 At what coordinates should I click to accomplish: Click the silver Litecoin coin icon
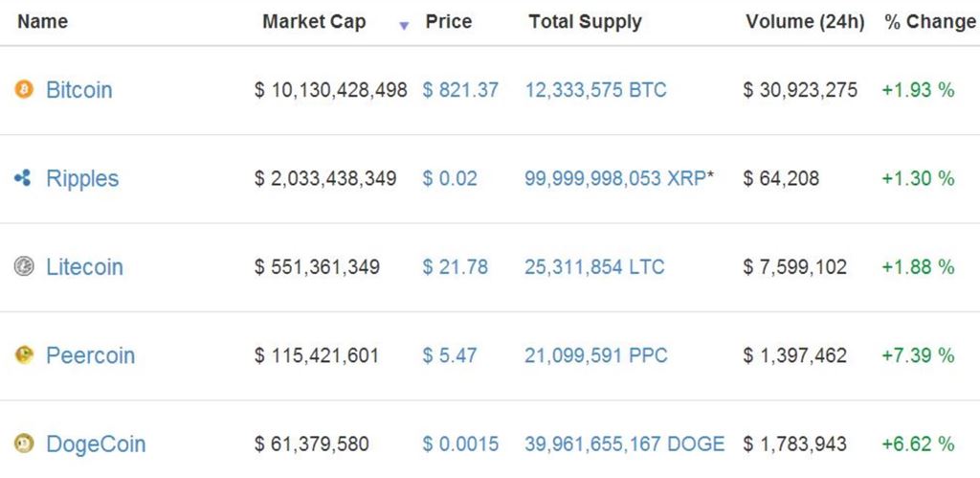24,266
